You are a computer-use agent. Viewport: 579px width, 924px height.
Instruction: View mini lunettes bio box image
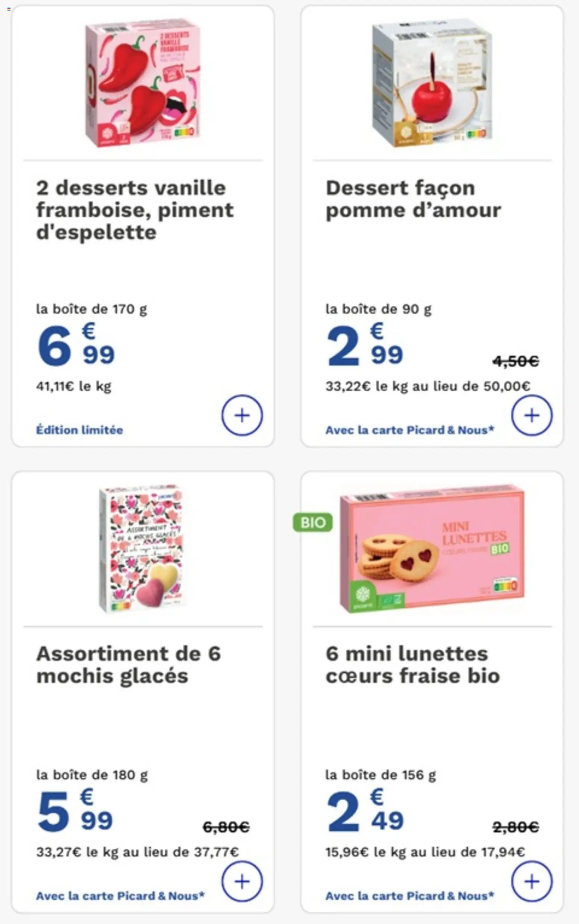pyautogui.click(x=432, y=549)
